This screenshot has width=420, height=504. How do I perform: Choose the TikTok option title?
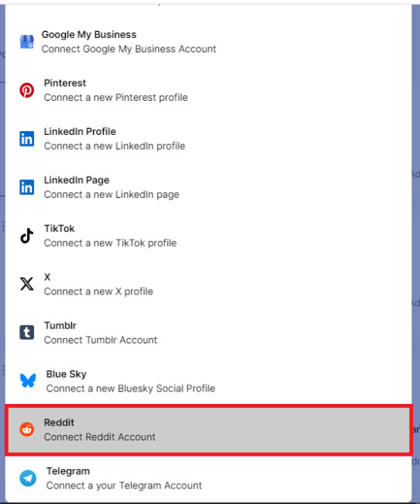60,229
